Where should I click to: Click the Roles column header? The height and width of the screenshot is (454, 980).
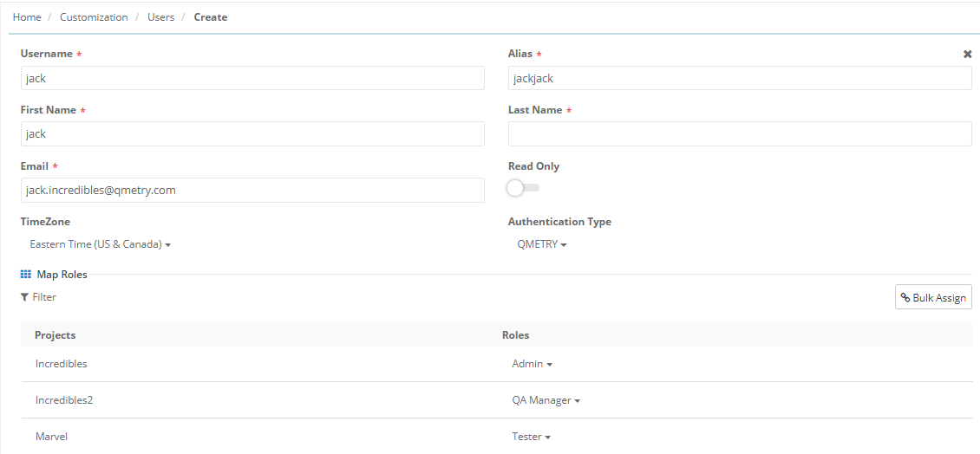[x=515, y=335]
